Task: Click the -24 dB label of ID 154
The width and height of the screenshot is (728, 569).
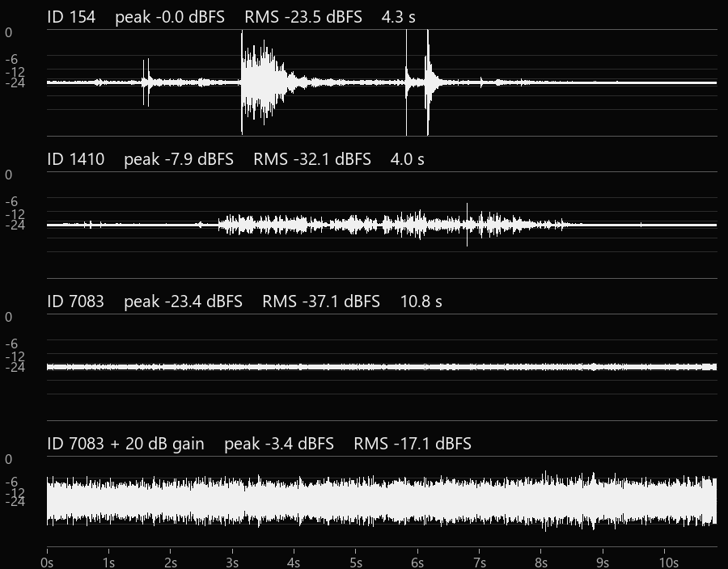Action: 15,83
